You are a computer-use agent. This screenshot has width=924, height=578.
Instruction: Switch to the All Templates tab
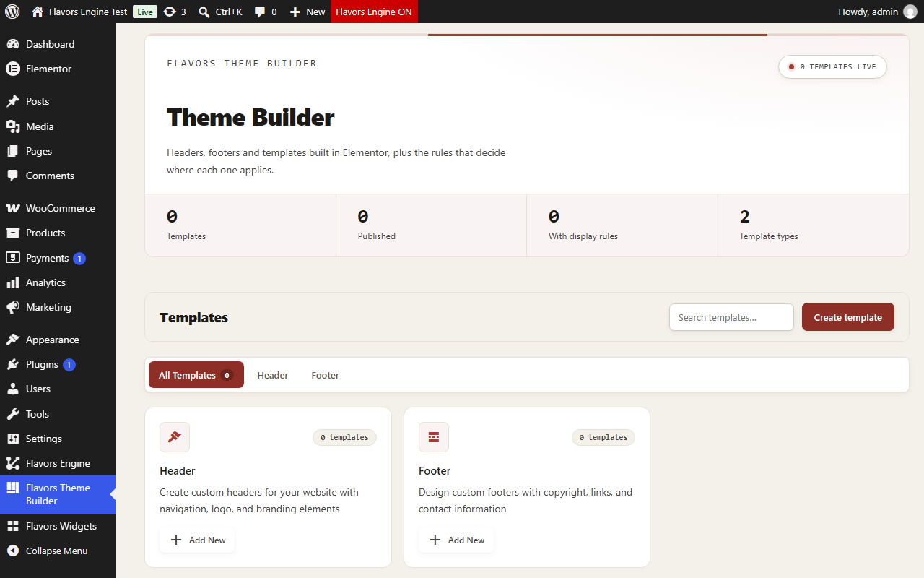click(196, 375)
